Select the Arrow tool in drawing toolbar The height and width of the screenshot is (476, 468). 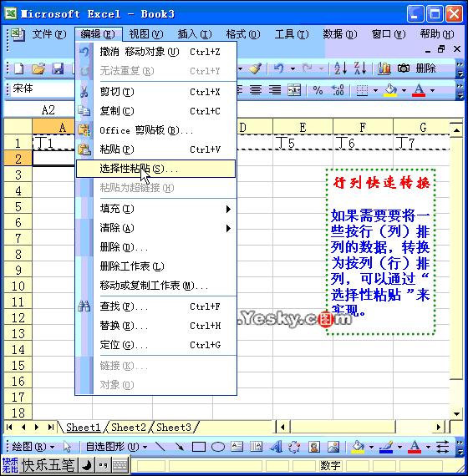coord(180,447)
